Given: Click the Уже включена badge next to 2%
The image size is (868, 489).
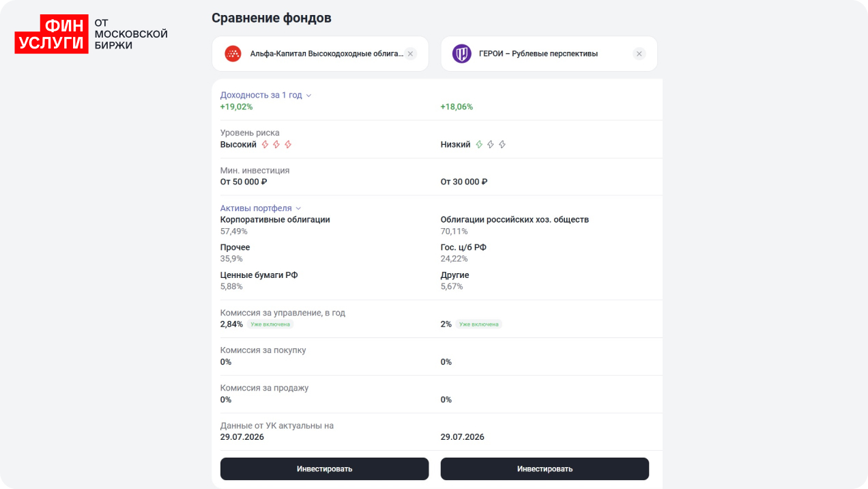Looking at the screenshot, I should point(479,324).
